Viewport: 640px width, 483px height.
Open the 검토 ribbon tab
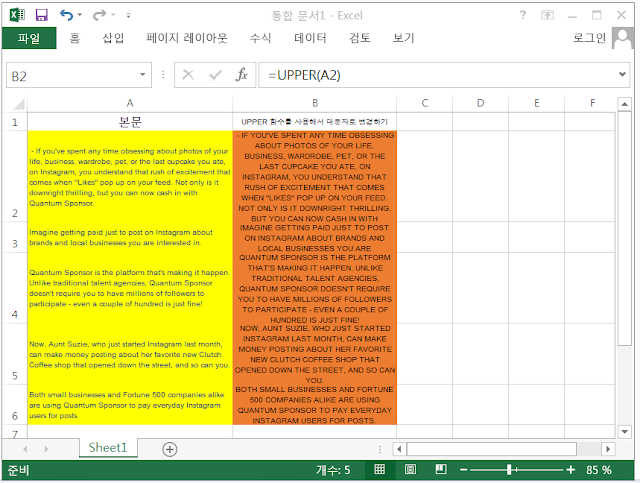pos(360,38)
